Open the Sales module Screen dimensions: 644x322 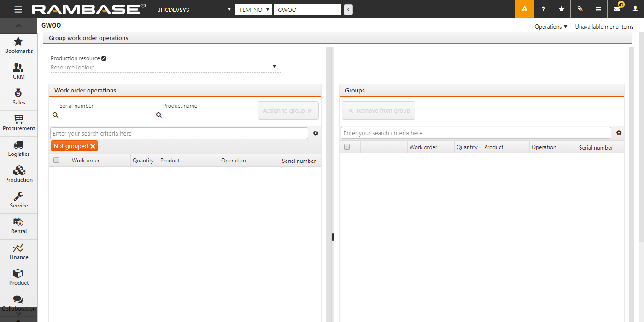pos(19,97)
